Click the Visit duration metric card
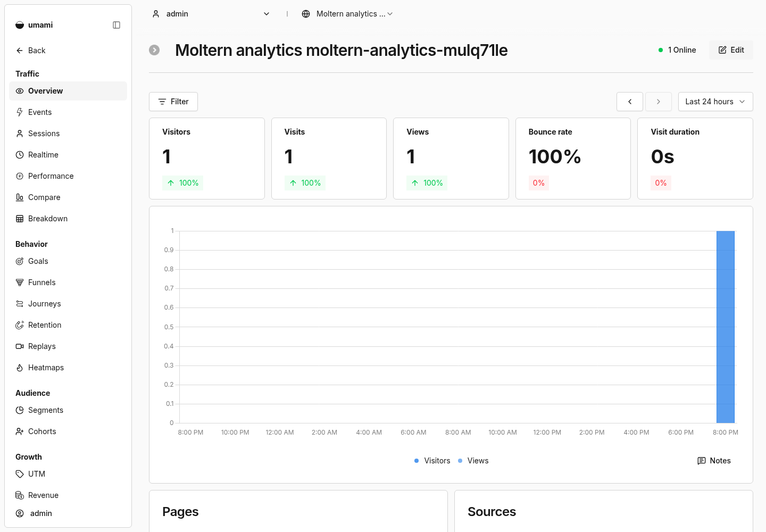Image resolution: width=766 pixels, height=532 pixels. coord(695,159)
